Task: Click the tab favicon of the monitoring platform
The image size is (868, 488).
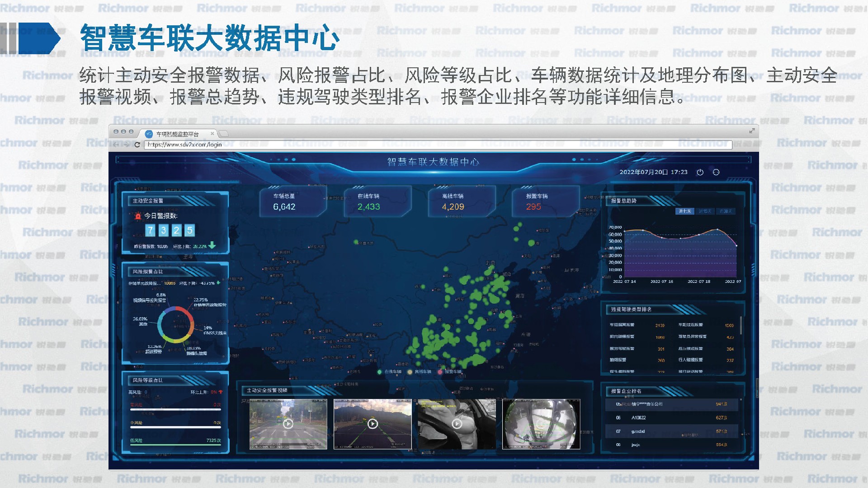Action: point(149,134)
